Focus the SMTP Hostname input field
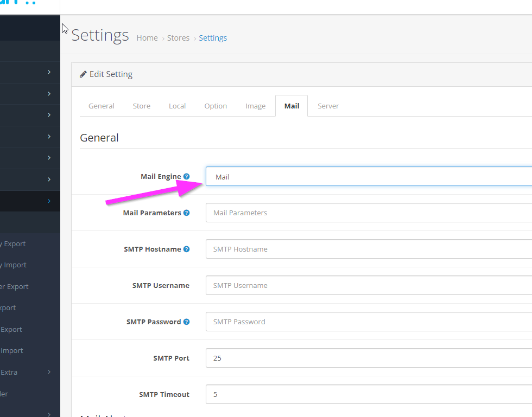532x417 pixels. point(369,249)
